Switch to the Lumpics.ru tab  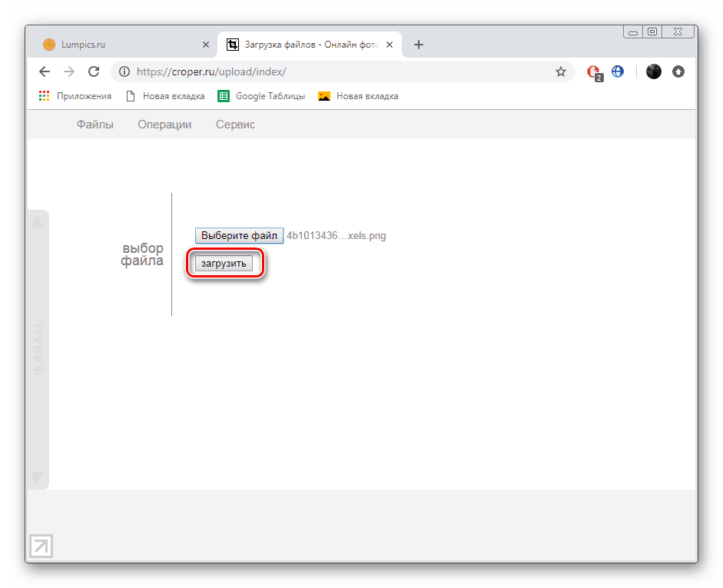coord(123,45)
